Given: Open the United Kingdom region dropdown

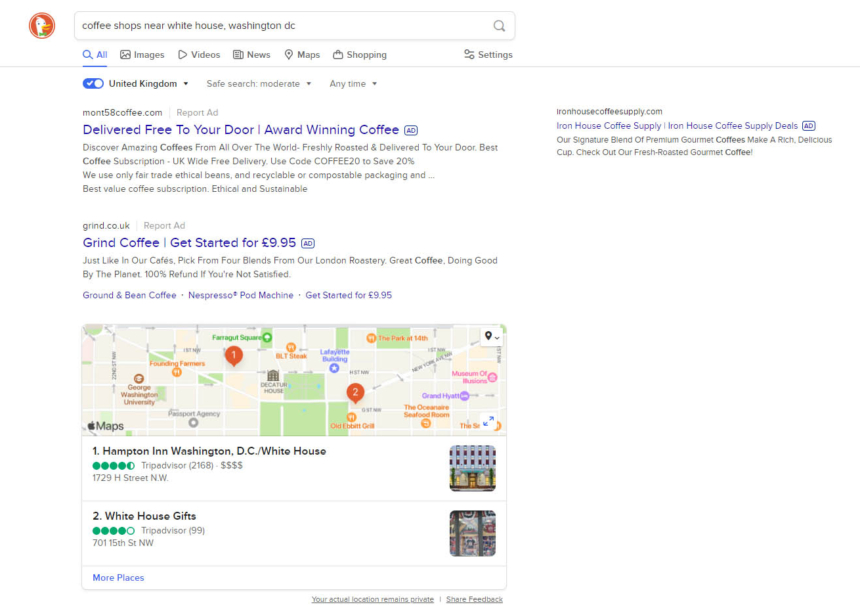Looking at the screenshot, I should pyautogui.click(x=148, y=84).
